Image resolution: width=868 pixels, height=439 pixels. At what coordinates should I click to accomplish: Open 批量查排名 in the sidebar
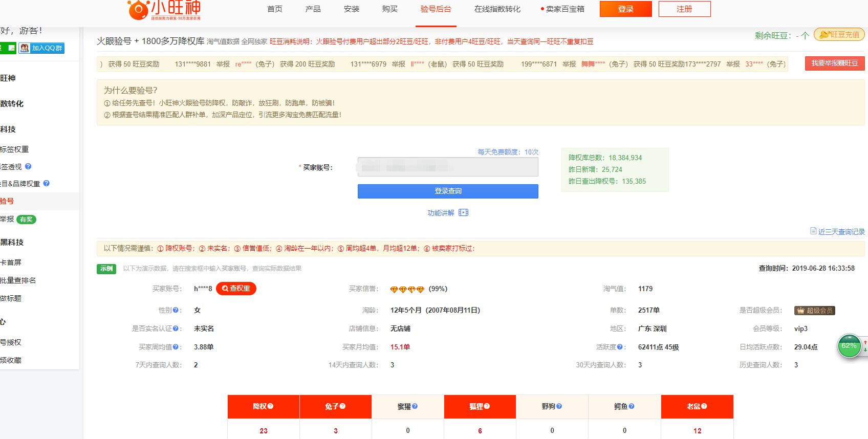pyautogui.click(x=18, y=280)
